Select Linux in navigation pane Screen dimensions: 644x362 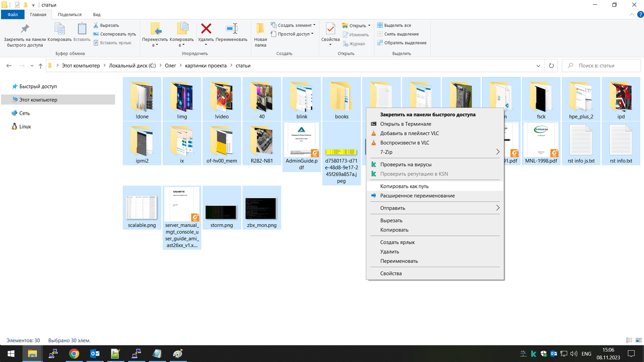[x=25, y=127]
